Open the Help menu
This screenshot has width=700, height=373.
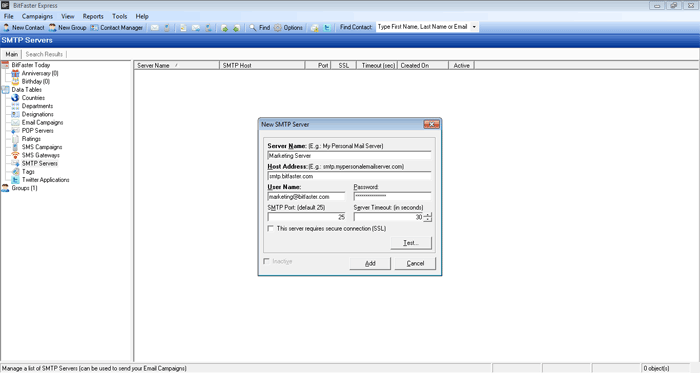(142, 16)
